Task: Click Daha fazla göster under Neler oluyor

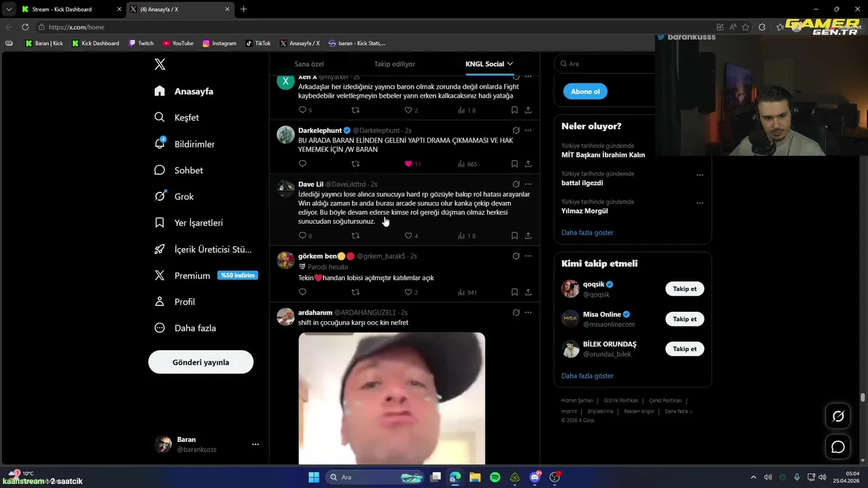Action: coord(587,232)
